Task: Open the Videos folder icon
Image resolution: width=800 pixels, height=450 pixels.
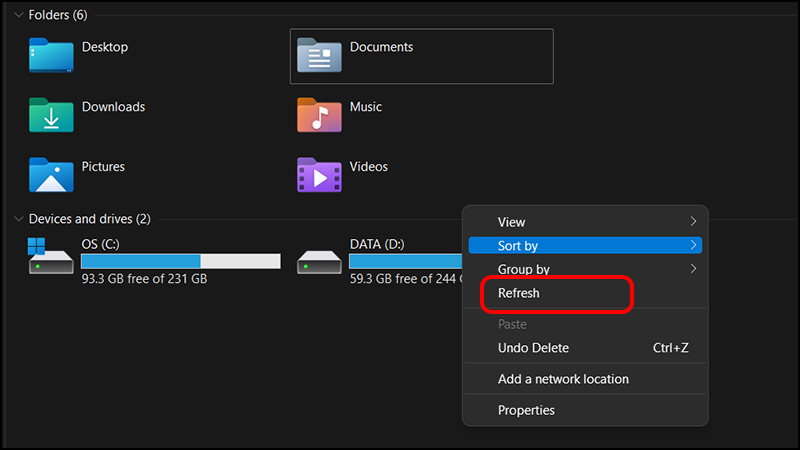Action: coord(319,174)
